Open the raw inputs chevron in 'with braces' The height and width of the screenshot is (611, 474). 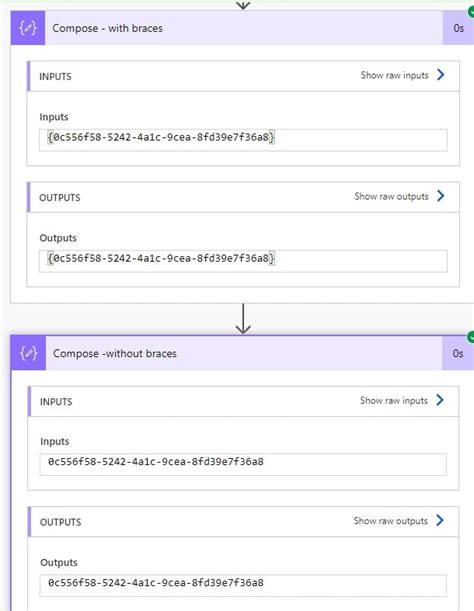(x=440, y=75)
